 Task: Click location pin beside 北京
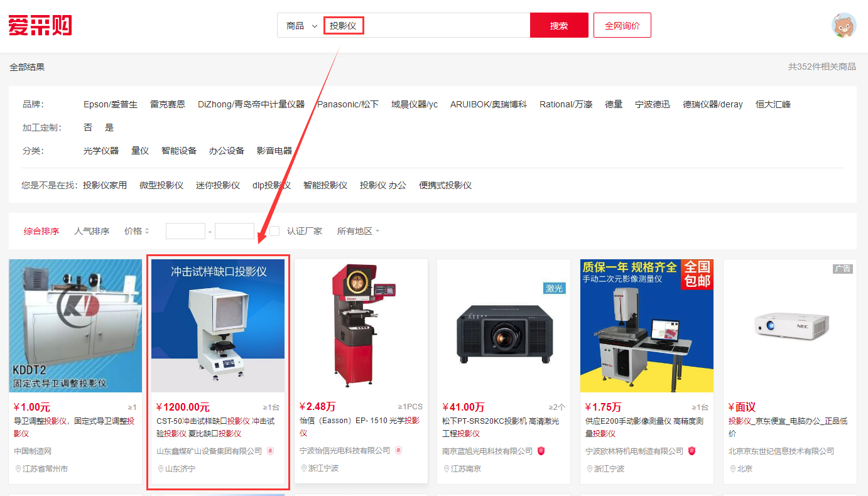732,469
